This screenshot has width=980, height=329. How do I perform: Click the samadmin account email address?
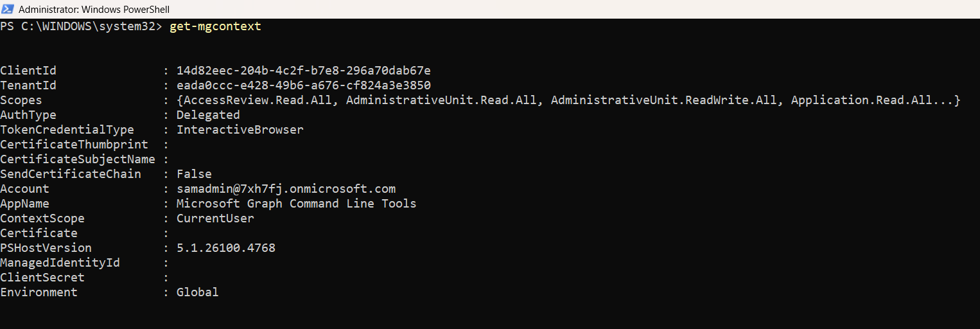(286, 189)
